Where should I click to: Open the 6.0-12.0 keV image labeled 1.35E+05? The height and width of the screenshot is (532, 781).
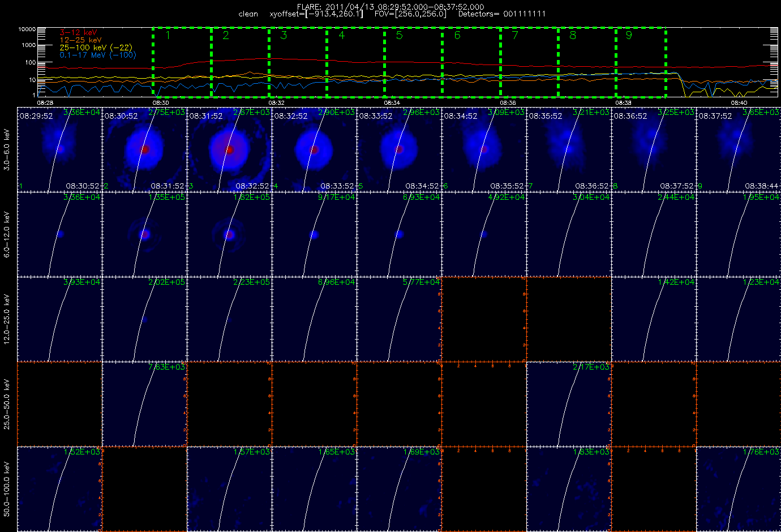pyautogui.click(x=144, y=234)
